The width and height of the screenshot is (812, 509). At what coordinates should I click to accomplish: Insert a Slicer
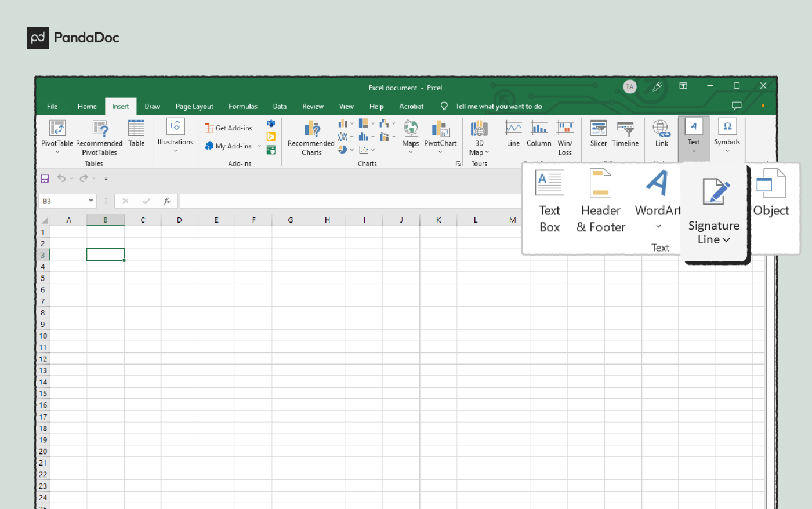click(598, 137)
